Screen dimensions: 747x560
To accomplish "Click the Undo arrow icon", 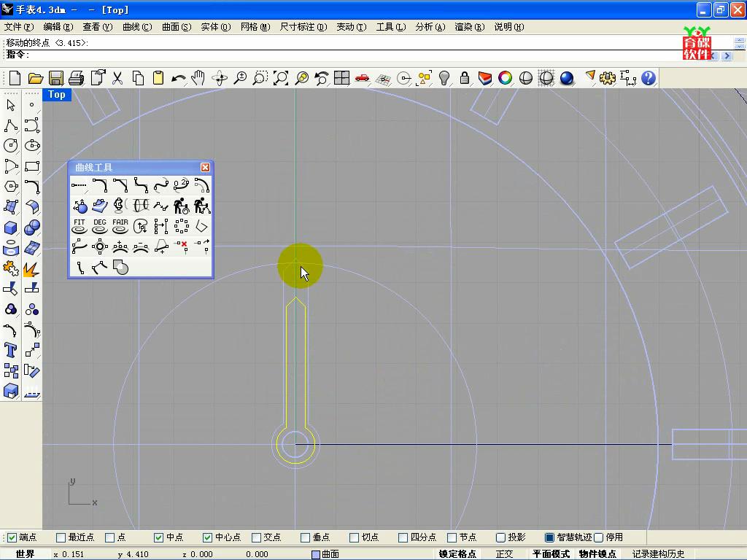I will click(179, 77).
